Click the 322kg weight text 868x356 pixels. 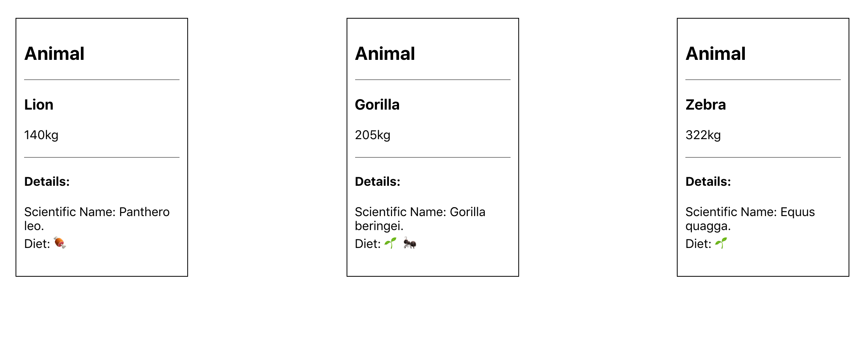(703, 135)
